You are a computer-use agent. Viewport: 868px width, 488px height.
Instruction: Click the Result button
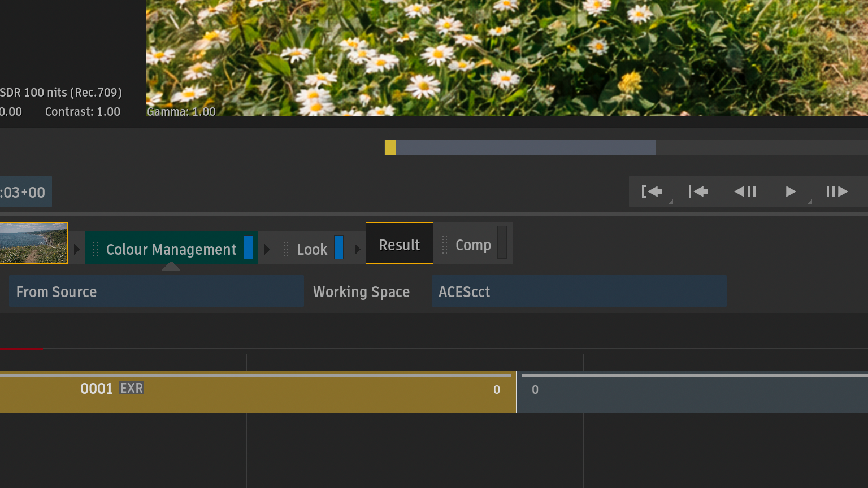400,243
